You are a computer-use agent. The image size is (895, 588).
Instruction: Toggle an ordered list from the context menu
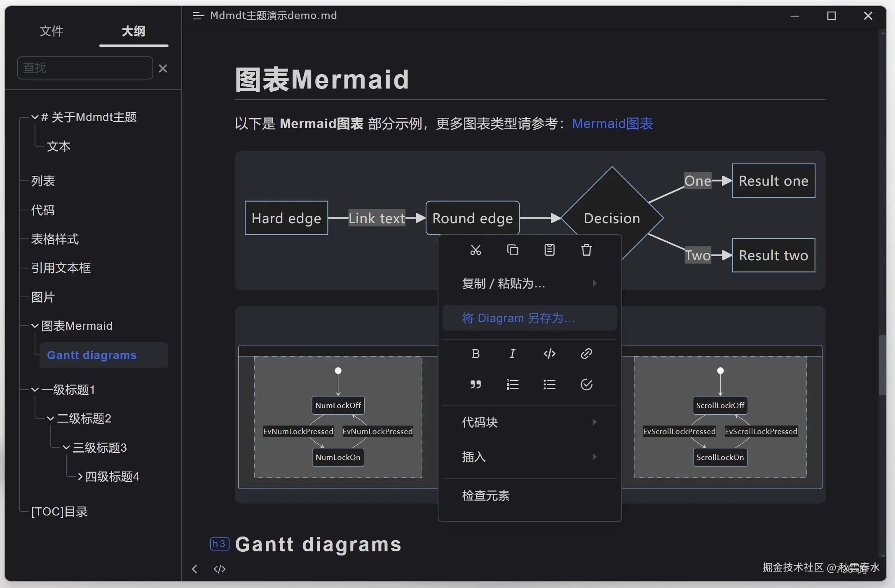tap(513, 384)
